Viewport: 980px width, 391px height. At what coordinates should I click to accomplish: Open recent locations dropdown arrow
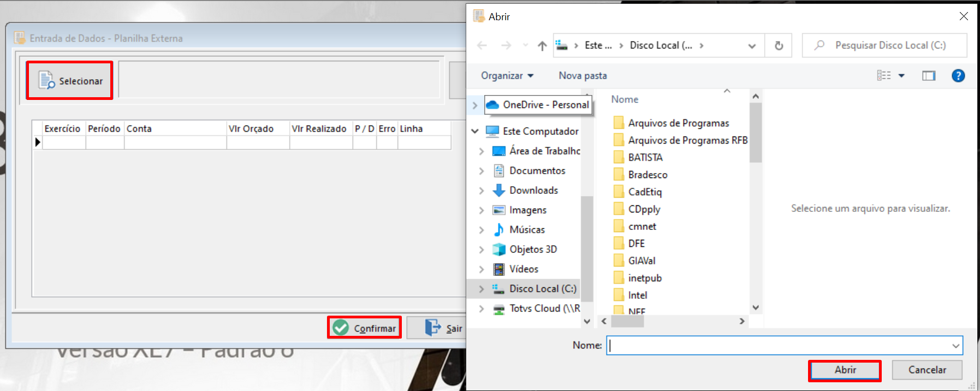pos(525,45)
